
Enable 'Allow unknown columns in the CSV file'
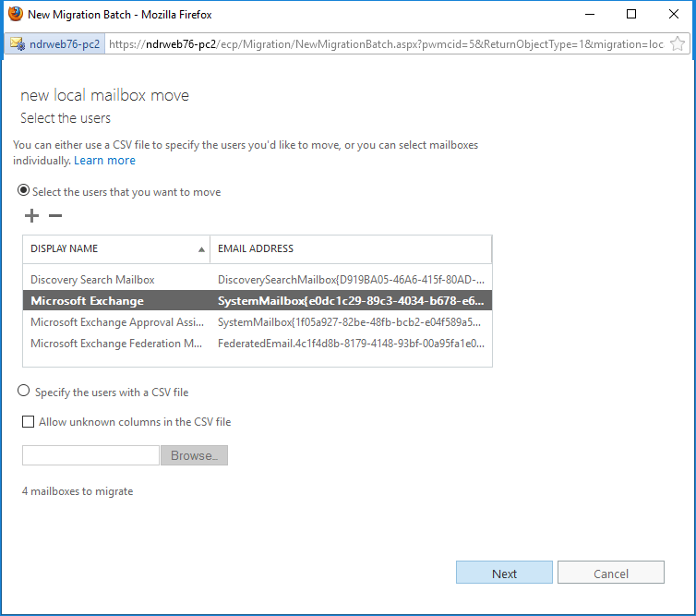28,421
